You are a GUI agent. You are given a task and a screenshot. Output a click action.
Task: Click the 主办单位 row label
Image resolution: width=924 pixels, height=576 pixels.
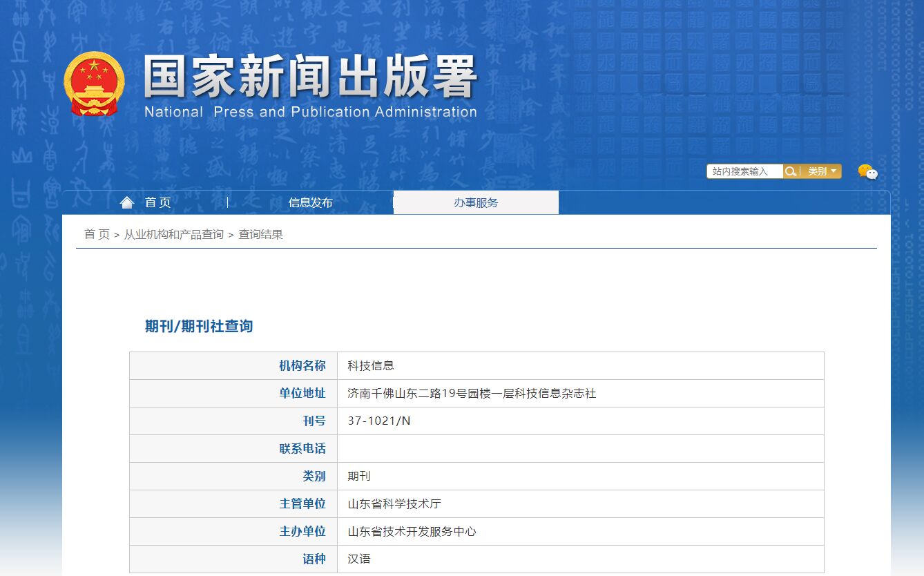coord(302,531)
